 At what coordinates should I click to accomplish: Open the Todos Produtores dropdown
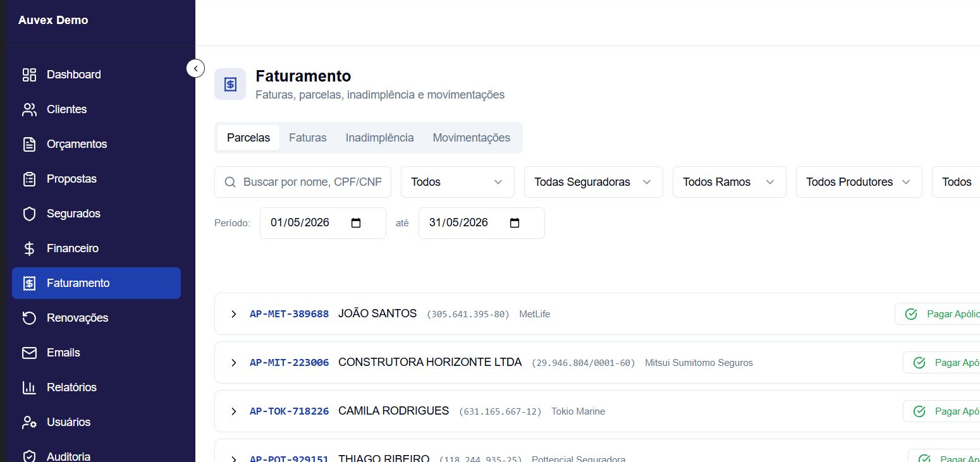(859, 182)
